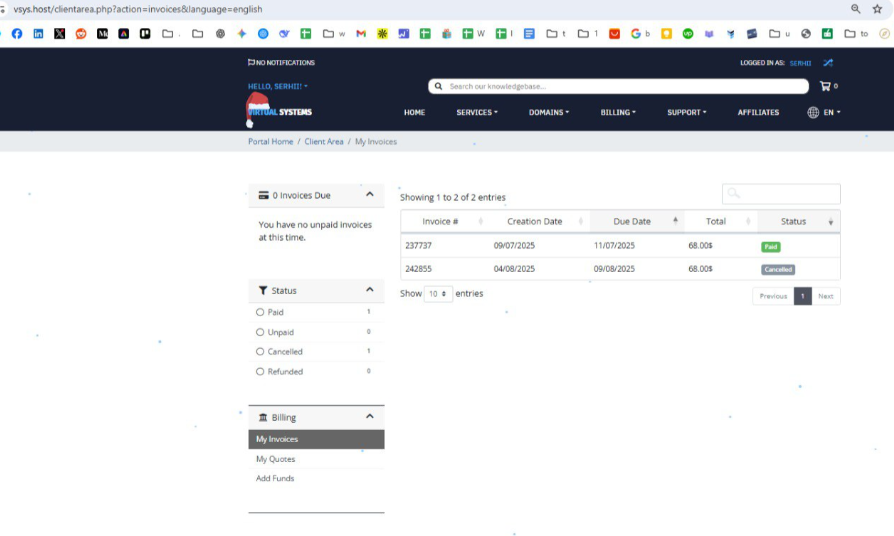Click the Previous pagination button
894x536 pixels.
pos(773,296)
